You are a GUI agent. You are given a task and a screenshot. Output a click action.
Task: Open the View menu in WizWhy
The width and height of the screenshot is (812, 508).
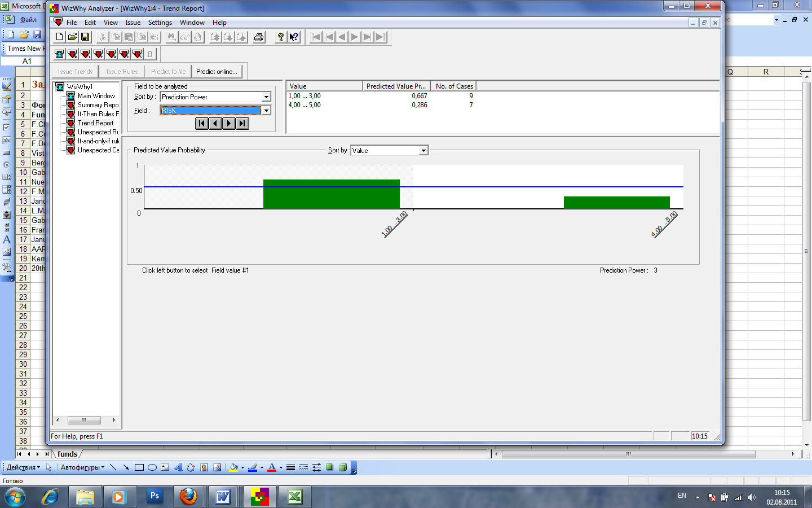pos(111,23)
